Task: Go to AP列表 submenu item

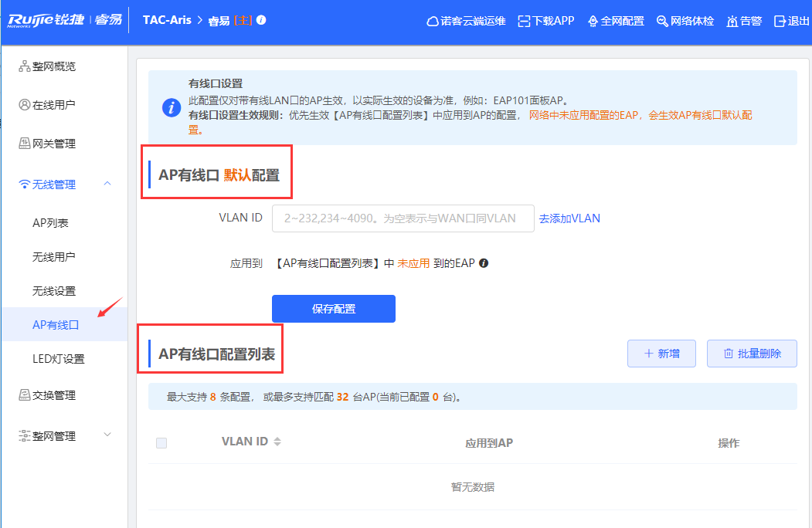Action: [x=50, y=223]
